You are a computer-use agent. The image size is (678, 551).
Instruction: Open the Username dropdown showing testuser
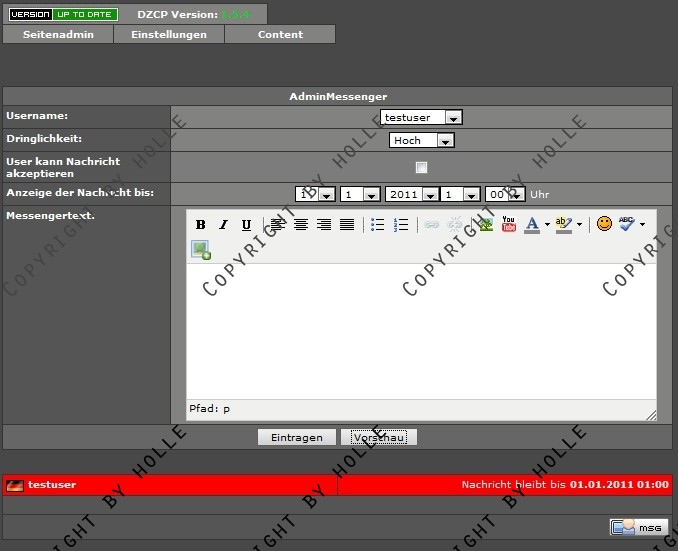click(x=421, y=117)
